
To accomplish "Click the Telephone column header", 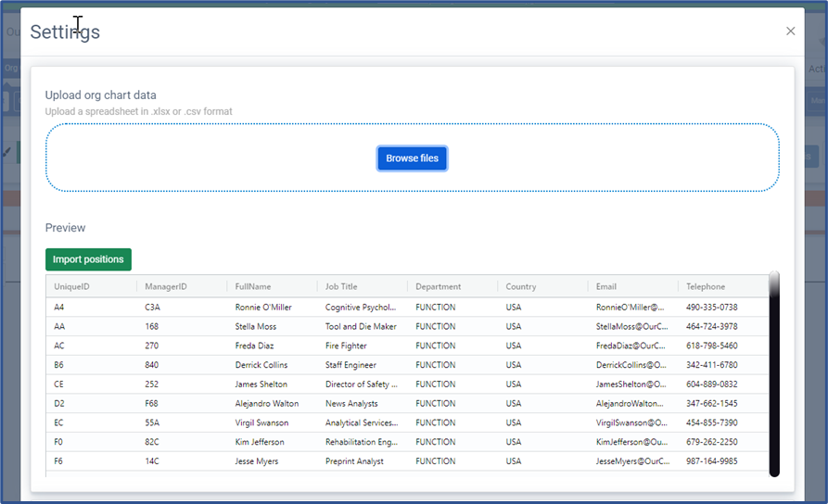I will [x=706, y=287].
